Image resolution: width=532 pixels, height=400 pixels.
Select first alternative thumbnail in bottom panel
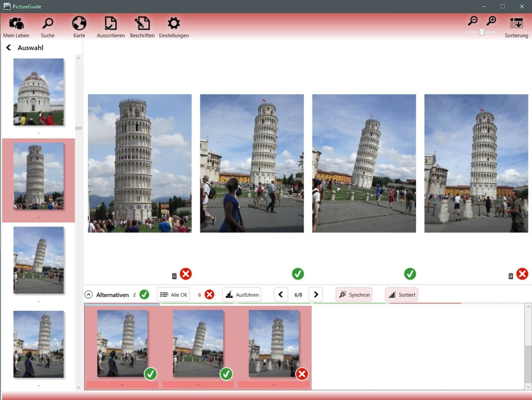(x=122, y=343)
